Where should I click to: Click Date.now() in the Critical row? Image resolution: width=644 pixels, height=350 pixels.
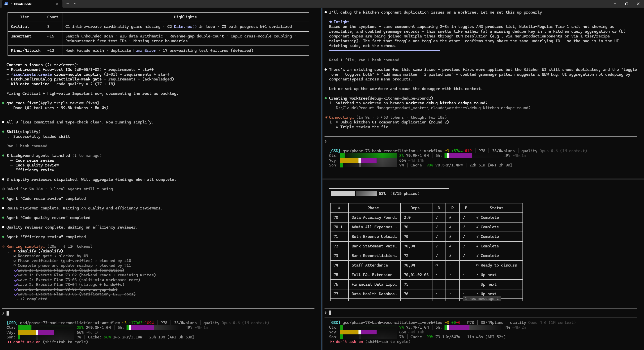point(185,27)
